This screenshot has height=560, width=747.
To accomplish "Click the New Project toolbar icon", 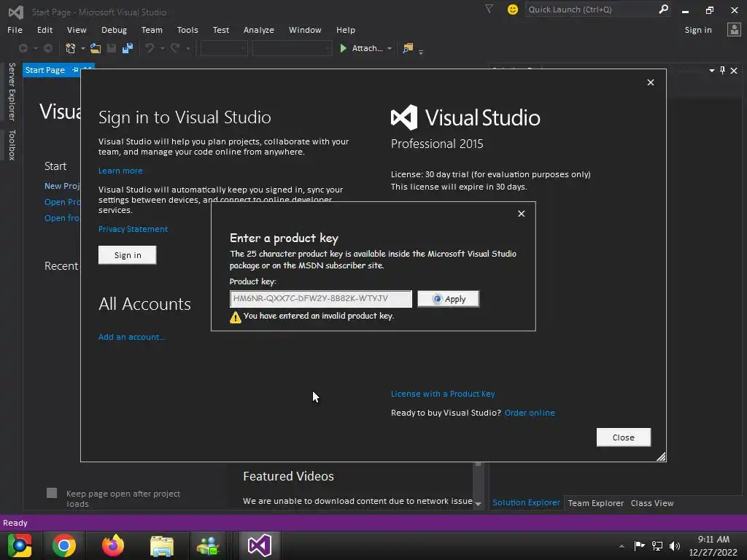I will 71,48.
